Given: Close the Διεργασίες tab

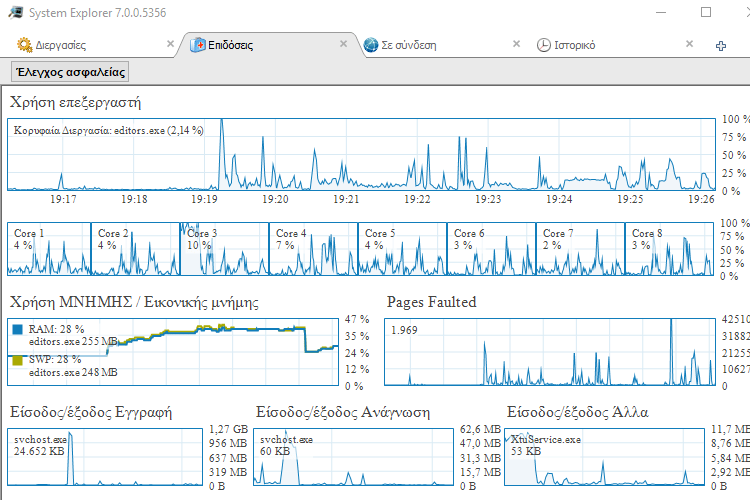Looking at the screenshot, I should [170, 44].
